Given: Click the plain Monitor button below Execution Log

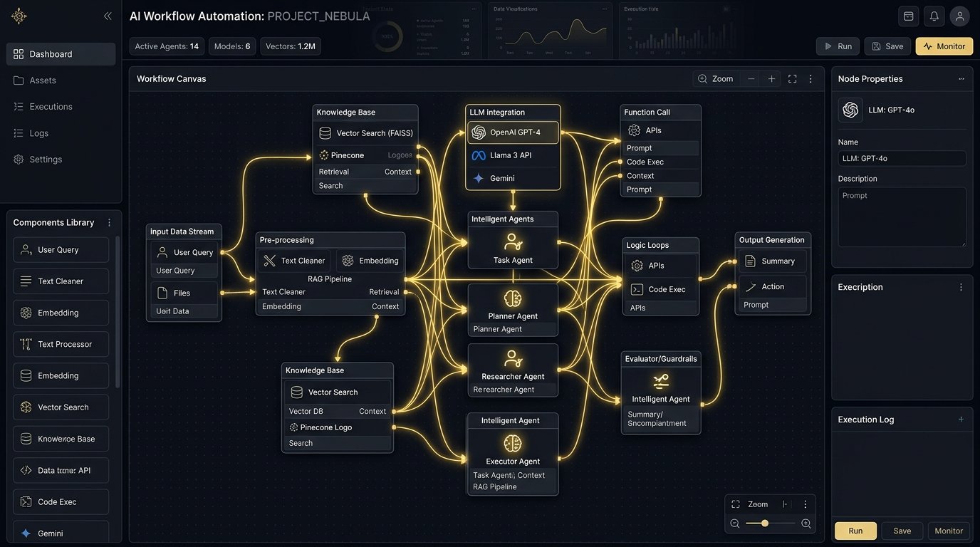Looking at the screenshot, I should (949, 531).
